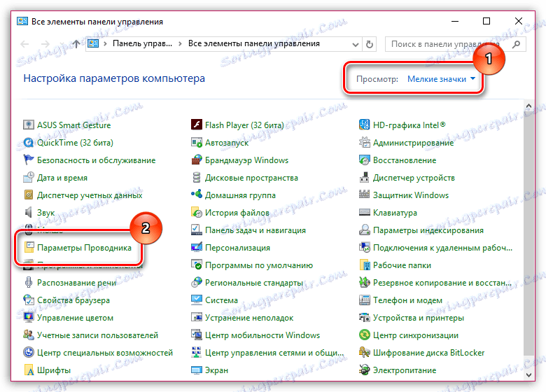Click the Безопасность и обслуживание flag icon
This screenshot has height=392, width=546.
pos(28,160)
